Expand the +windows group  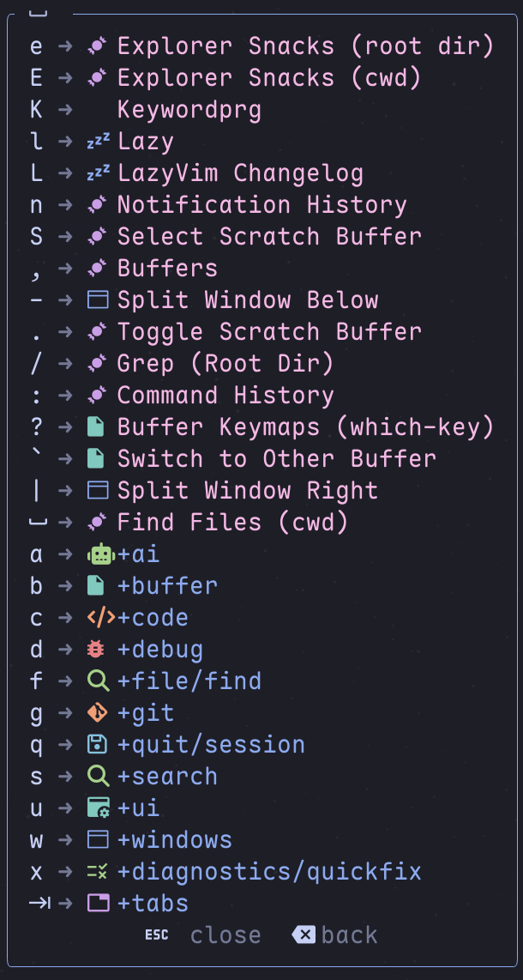[174, 840]
